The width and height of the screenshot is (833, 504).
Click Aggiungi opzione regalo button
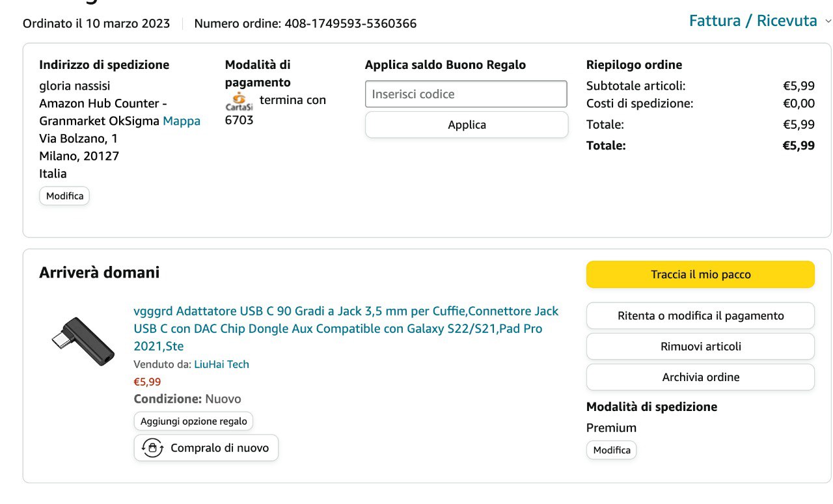(193, 421)
